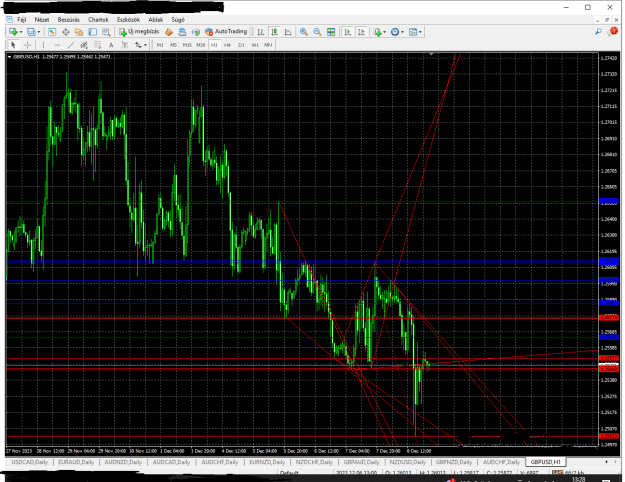Click the chart shift marker triangle at top
625x482 pixels.
tap(431, 54)
